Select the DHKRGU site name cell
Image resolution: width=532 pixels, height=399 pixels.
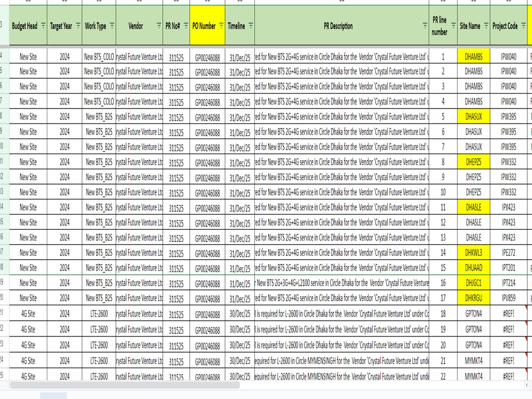click(x=473, y=298)
